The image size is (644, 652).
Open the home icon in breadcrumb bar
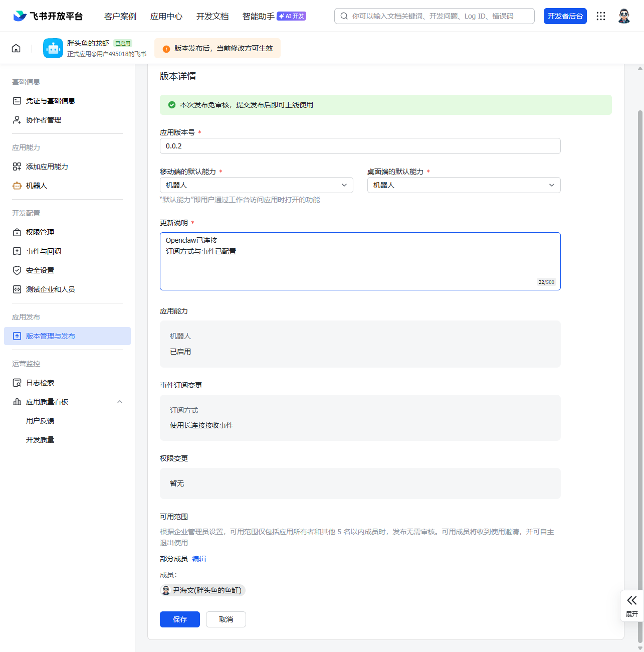[16, 48]
